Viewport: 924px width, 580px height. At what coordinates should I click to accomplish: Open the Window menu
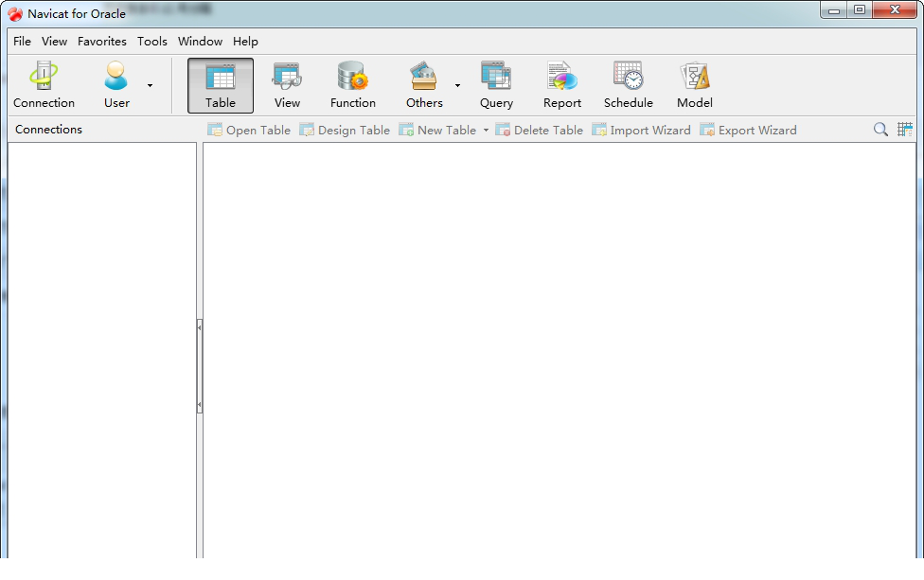pos(201,42)
